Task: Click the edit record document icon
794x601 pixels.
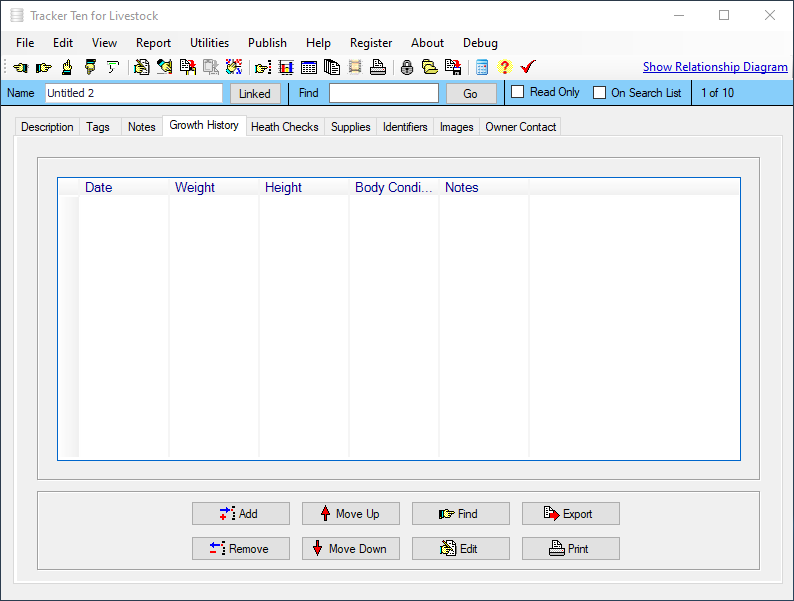Action: pos(141,67)
